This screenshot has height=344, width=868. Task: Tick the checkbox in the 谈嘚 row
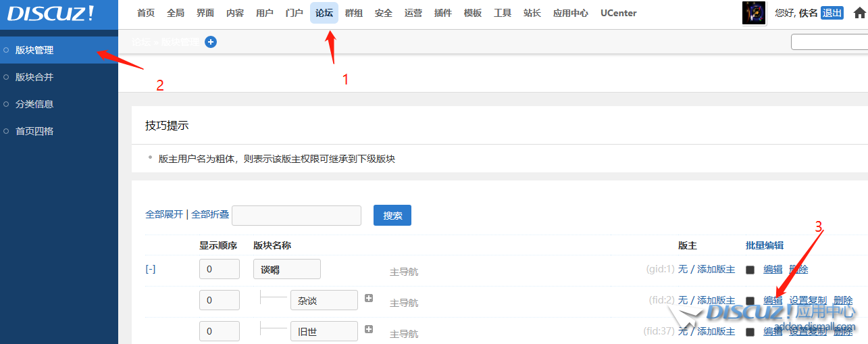click(750, 270)
